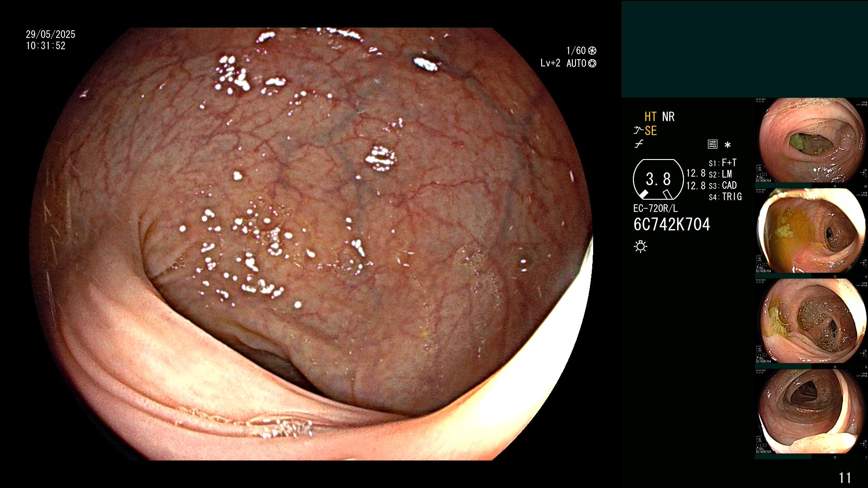868x488 pixels.
Task: Open the fourth thumbnail showing clean lumen folds
Action: tap(811, 411)
